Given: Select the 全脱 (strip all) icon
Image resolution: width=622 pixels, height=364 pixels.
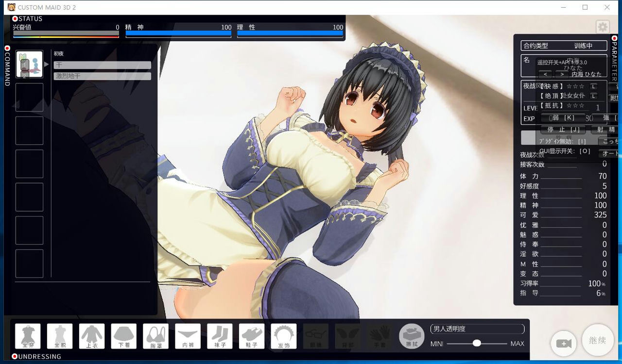Looking at the screenshot, I should click(x=59, y=336).
